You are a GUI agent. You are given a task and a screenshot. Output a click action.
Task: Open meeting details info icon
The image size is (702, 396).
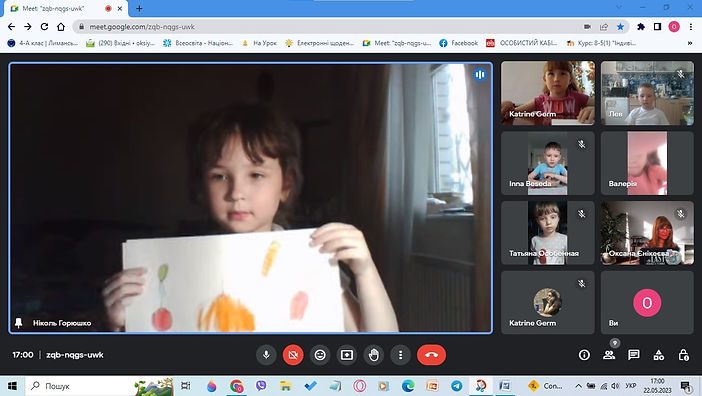[584, 355]
